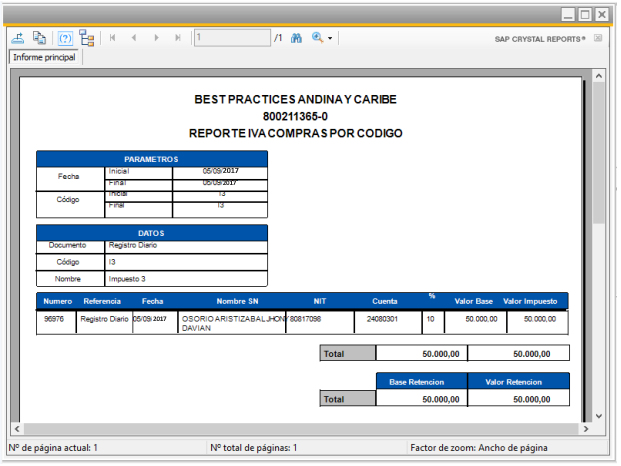621x466 pixels.
Task: Select the Informe principal tab
Action: [44, 58]
